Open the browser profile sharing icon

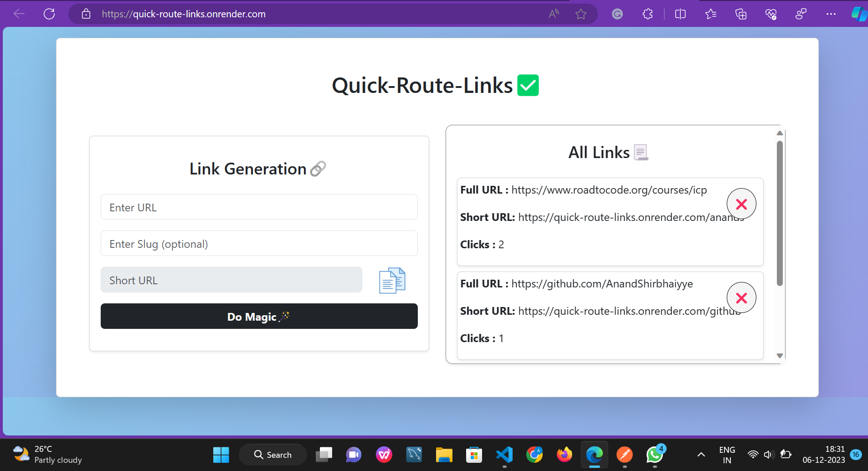[801, 14]
